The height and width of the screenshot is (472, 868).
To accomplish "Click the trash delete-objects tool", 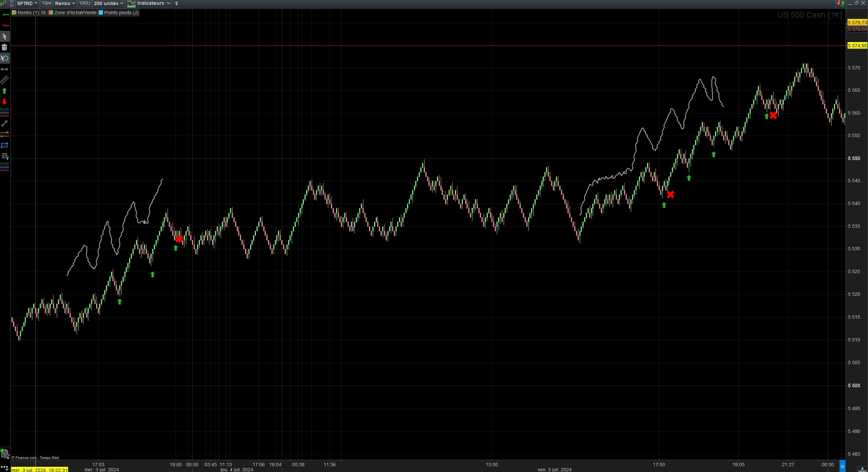I will 4,48.
